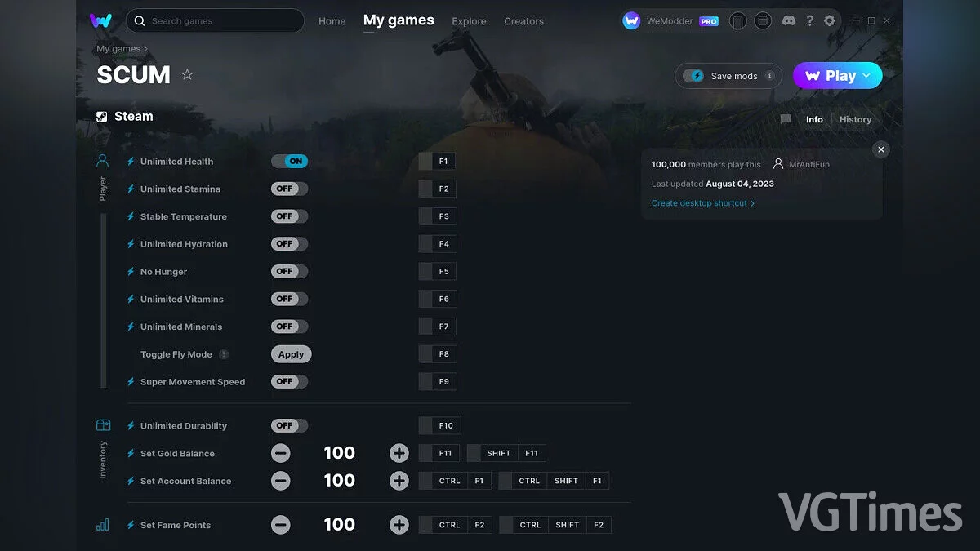Change the CTRL SHIFT F2 fame hotkey
The height and width of the screenshot is (551, 980).
click(x=555, y=525)
